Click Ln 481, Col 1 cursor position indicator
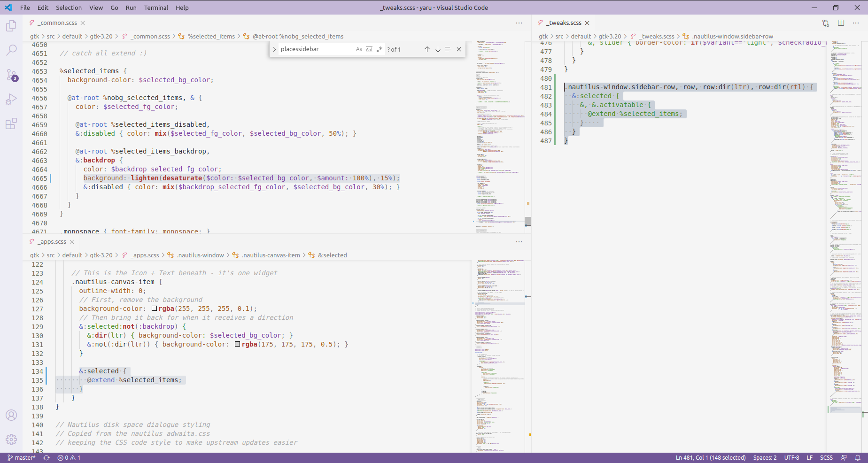 711,458
